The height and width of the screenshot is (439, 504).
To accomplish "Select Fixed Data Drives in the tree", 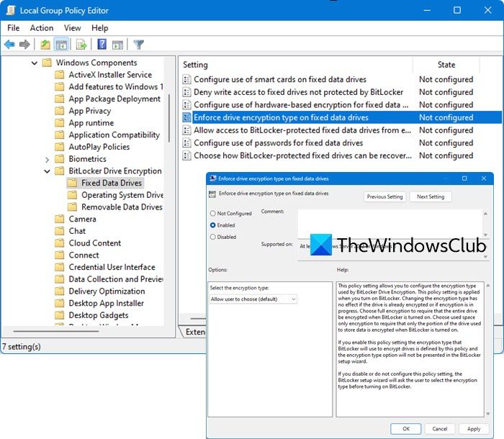I will [112, 184].
